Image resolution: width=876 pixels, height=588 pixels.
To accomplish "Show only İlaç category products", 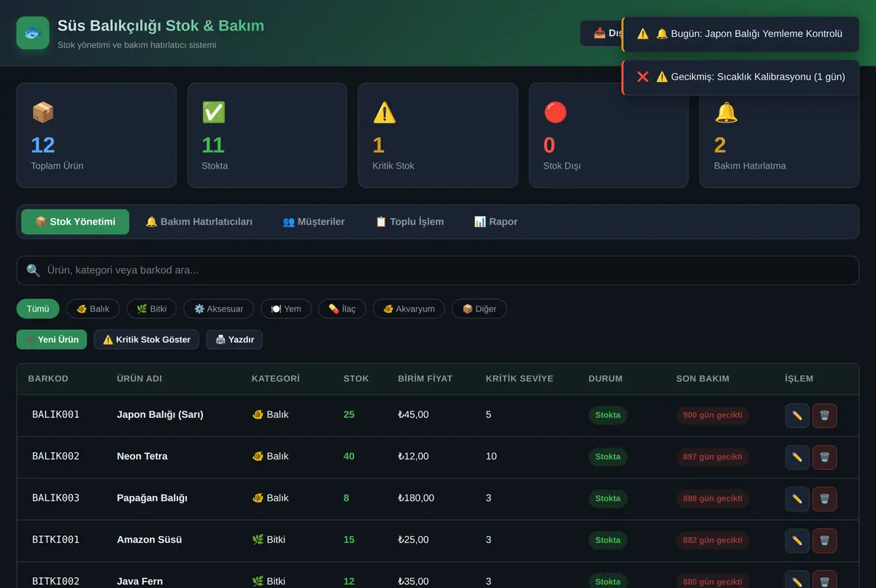I will point(342,309).
